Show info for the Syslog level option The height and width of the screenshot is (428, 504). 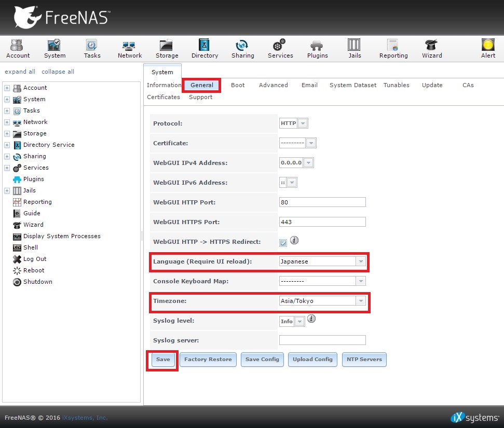coord(311,319)
